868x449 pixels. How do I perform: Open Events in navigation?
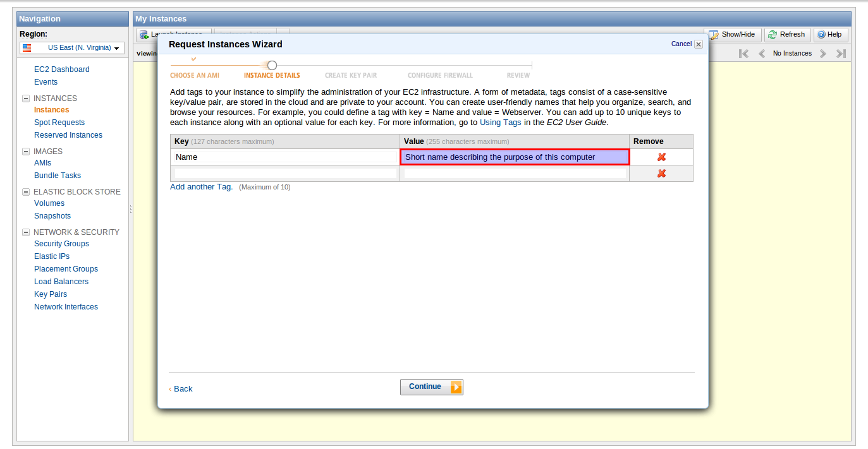point(46,82)
